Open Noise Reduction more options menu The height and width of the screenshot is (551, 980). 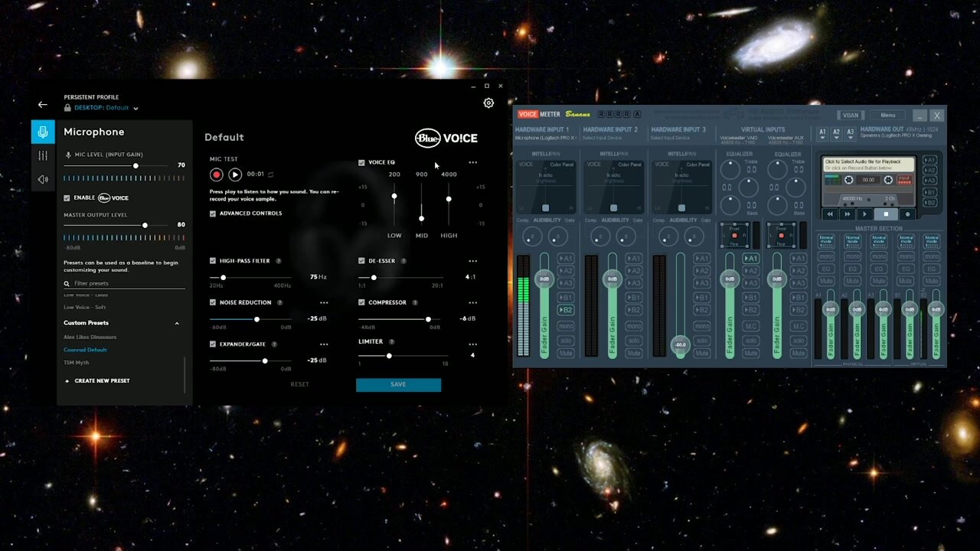(324, 302)
